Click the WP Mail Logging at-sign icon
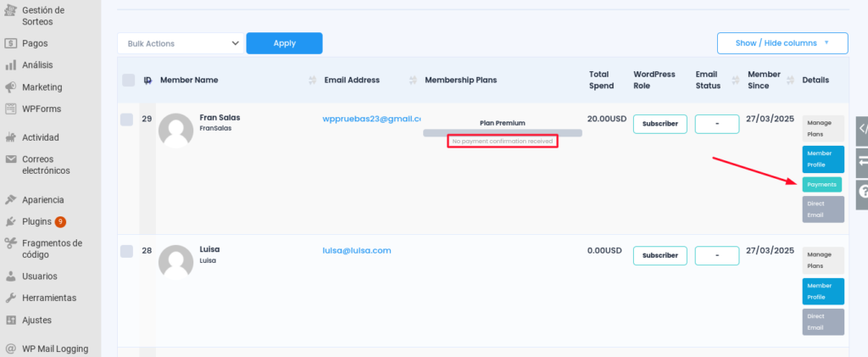 pyautogui.click(x=10, y=349)
